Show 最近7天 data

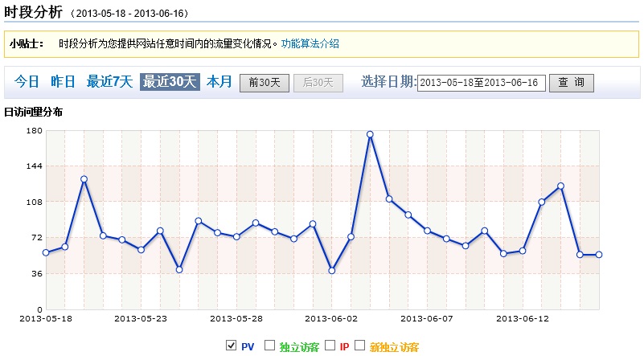coord(109,82)
